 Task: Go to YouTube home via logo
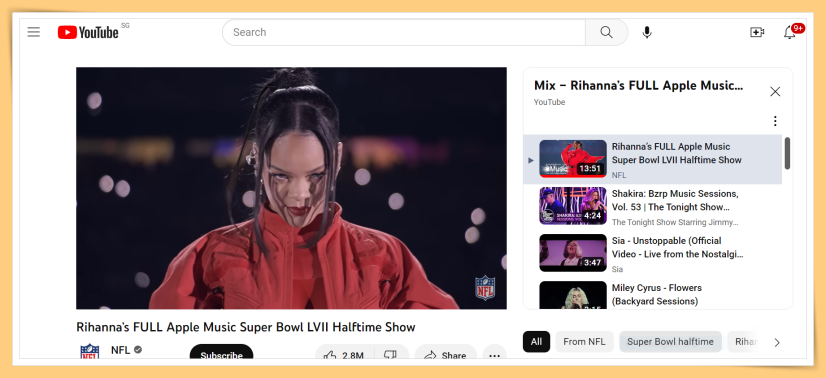pos(88,32)
